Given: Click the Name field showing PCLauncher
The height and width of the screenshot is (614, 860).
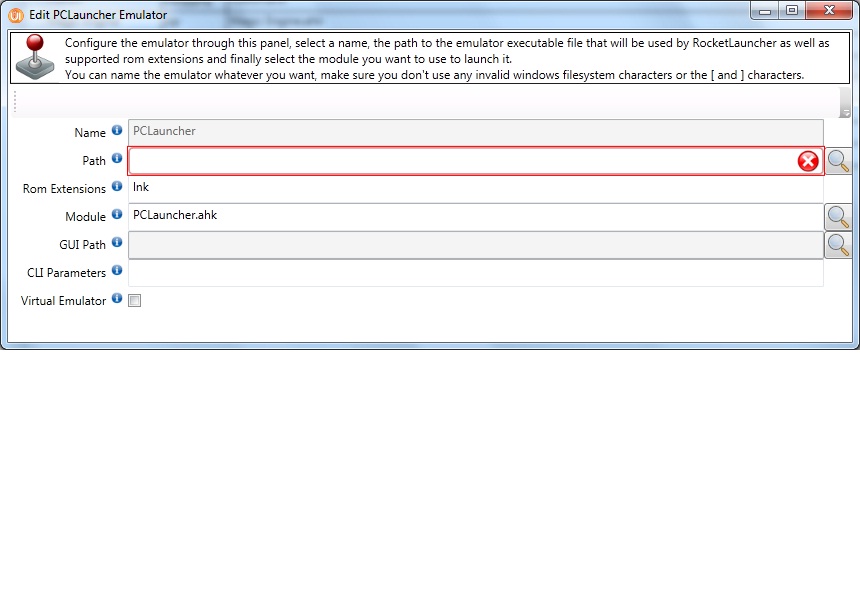Looking at the screenshot, I should pyautogui.click(x=476, y=133).
